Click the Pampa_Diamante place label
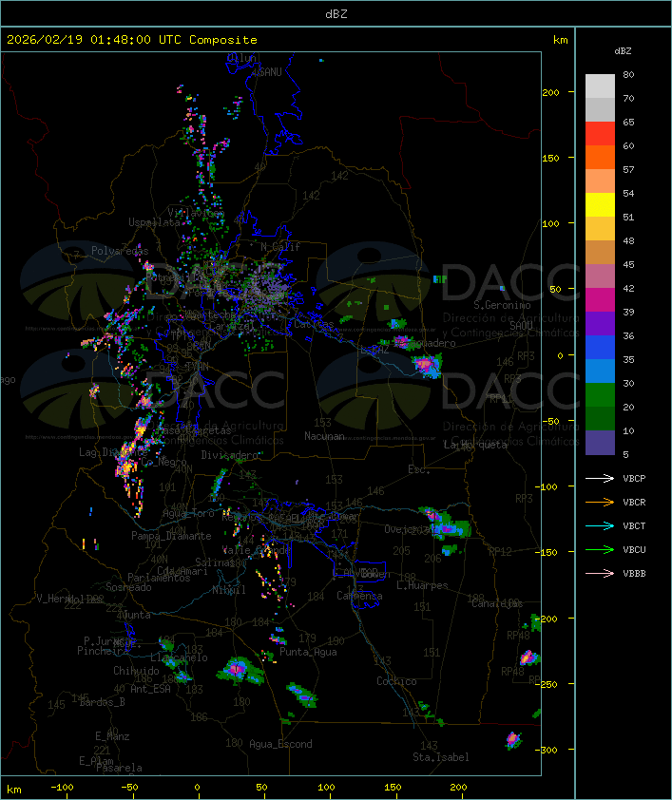This screenshot has width=672, height=800. point(171,536)
